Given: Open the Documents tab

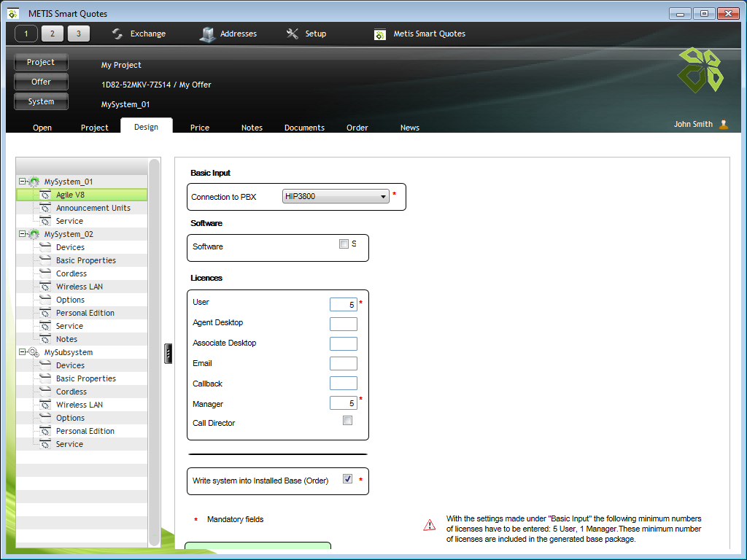Looking at the screenshot, I should (304, 128).
